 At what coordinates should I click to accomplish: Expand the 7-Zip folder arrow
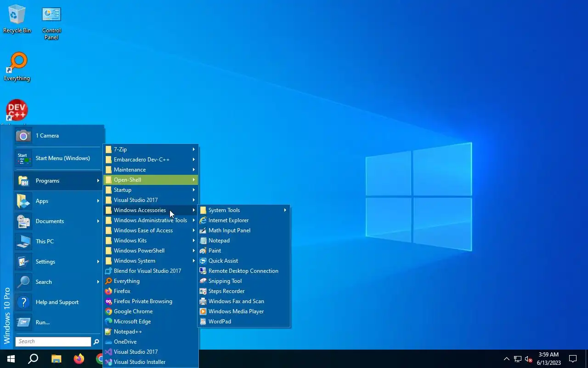[x=194, y=149]
